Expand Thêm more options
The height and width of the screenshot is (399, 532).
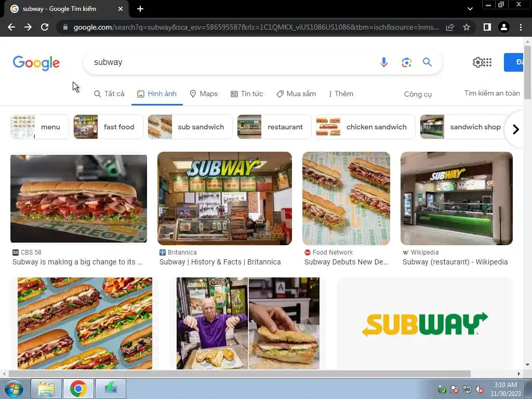tap(341, 94)
